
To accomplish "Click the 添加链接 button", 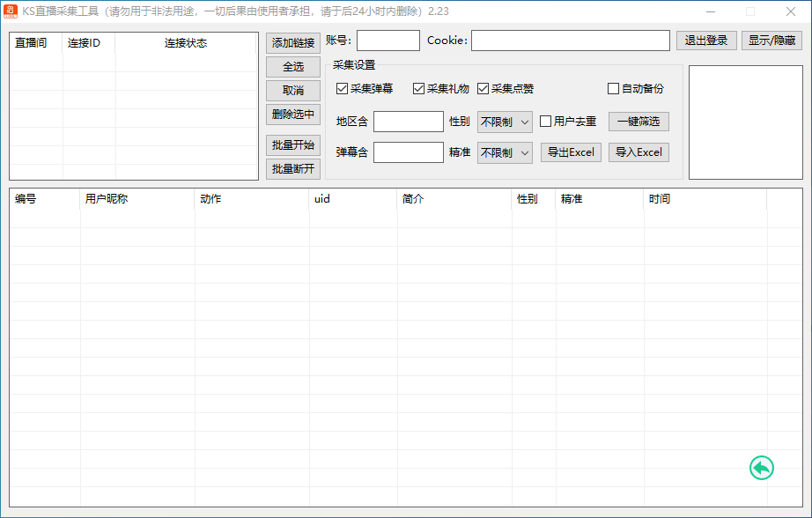I will [x=292, y=42].
